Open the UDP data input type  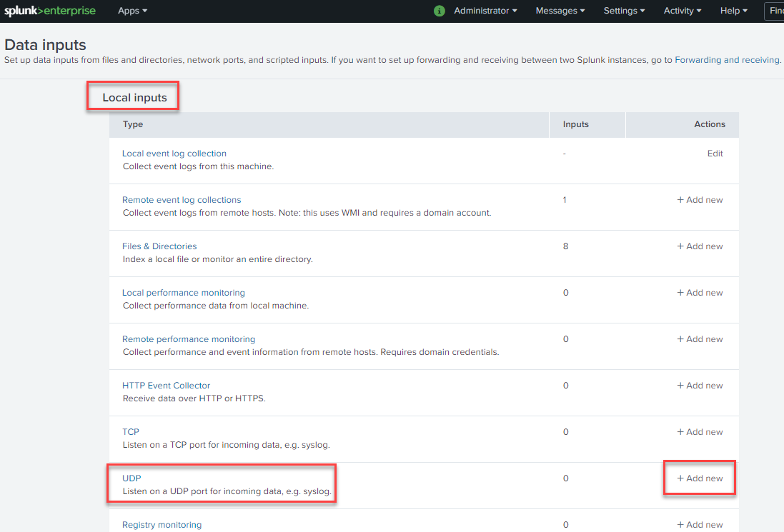tap(131, 478)
